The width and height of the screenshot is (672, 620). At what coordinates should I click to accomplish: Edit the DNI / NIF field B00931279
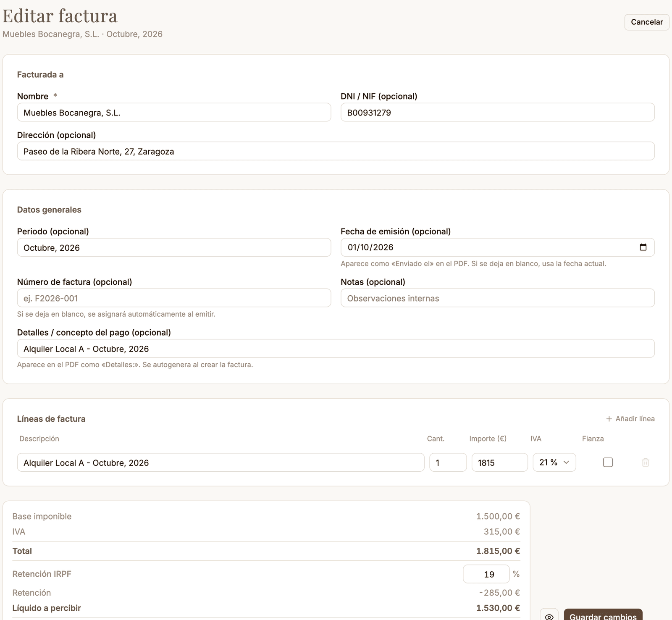tap(498, 113)
